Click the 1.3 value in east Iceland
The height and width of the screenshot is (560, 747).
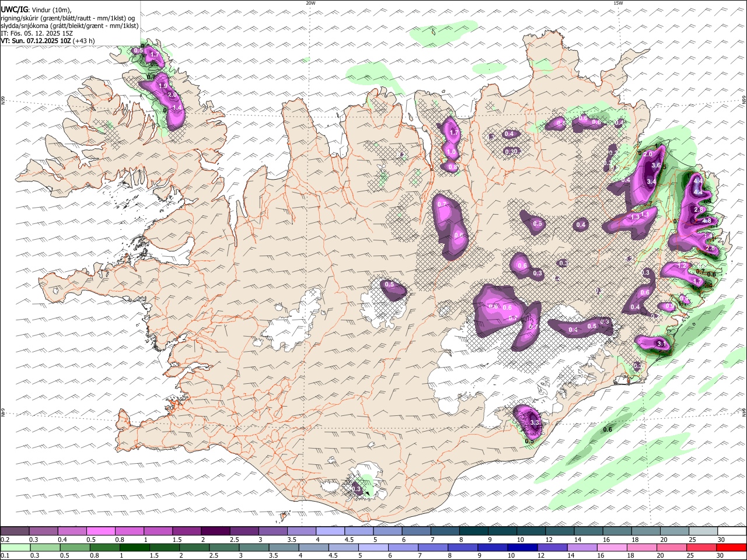pos(636,217)
